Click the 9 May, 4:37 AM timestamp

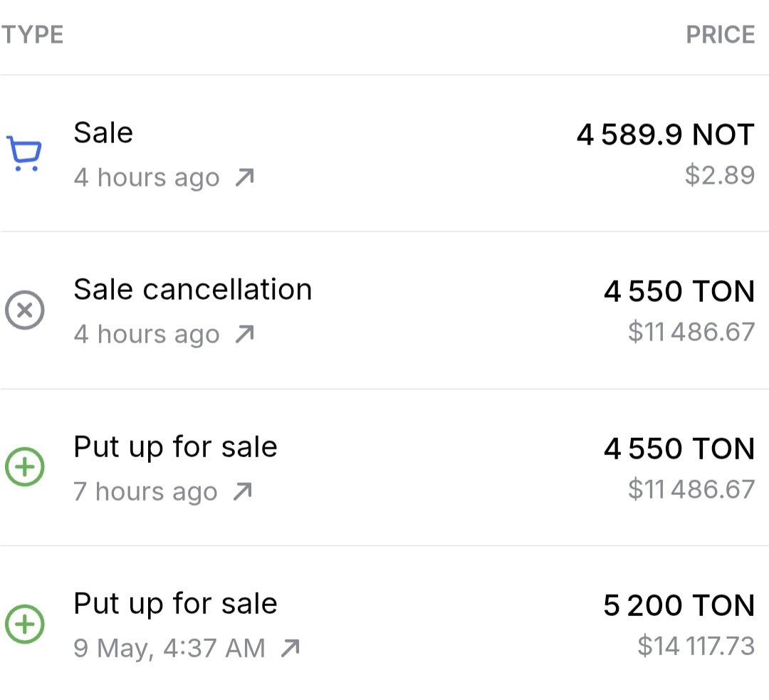tap(169, 649)
